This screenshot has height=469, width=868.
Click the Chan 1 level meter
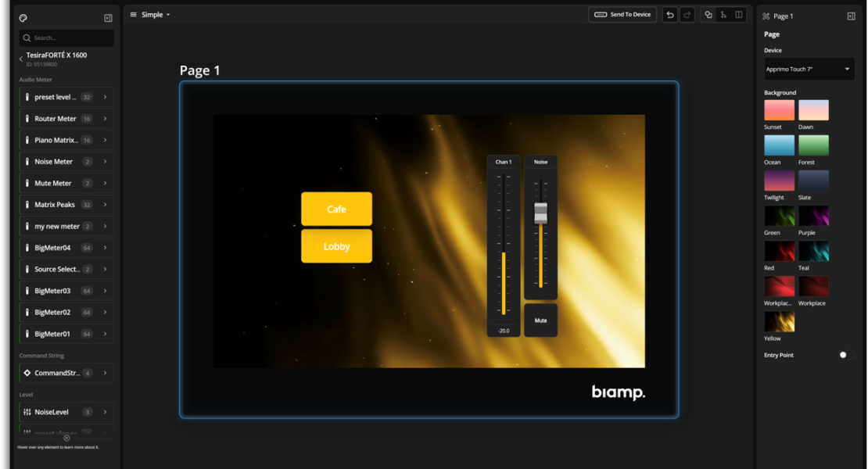coord(504,246)
